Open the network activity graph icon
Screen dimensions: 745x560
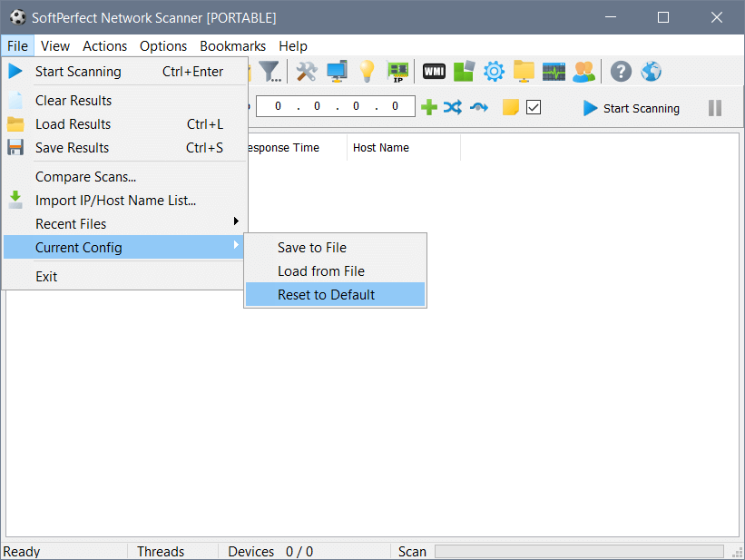[554, 72]
